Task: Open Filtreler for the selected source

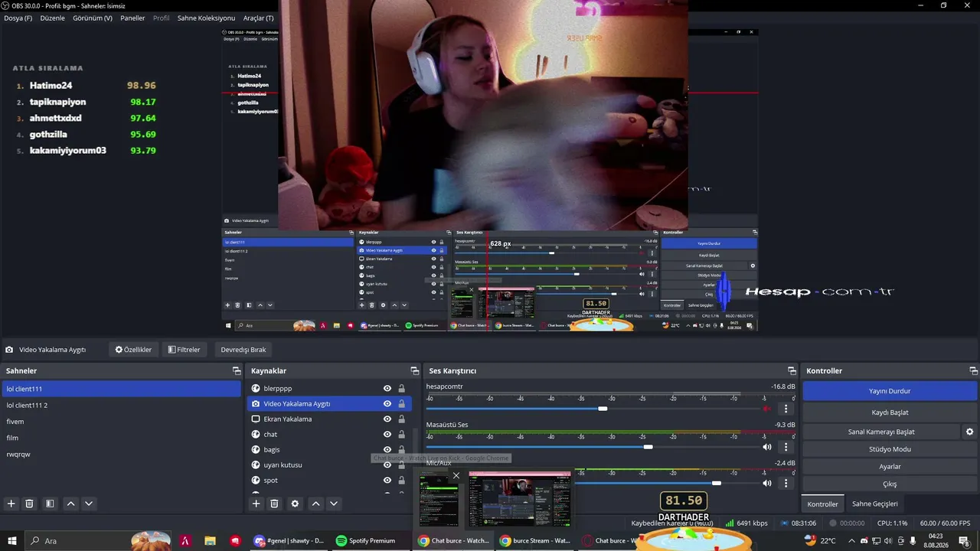Action: tap(184, 350)
